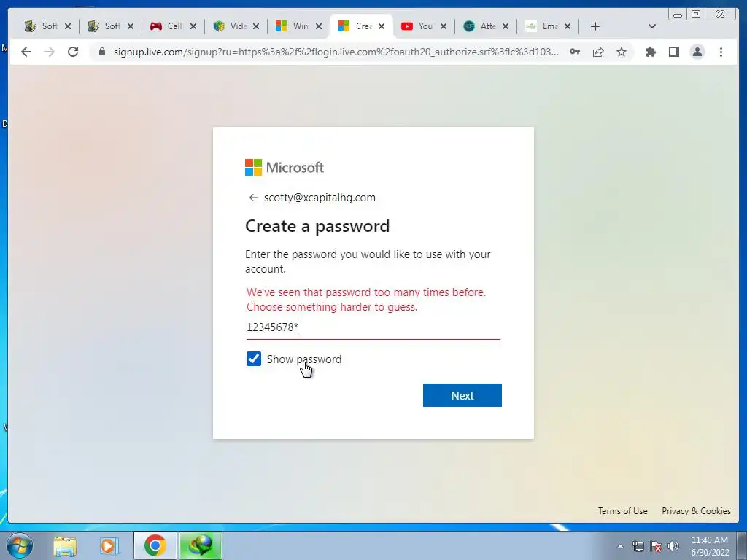The image size is (747, 560).
Task: Open Windows Media Player taskbar icon
Action: click(x=109, y=545)
